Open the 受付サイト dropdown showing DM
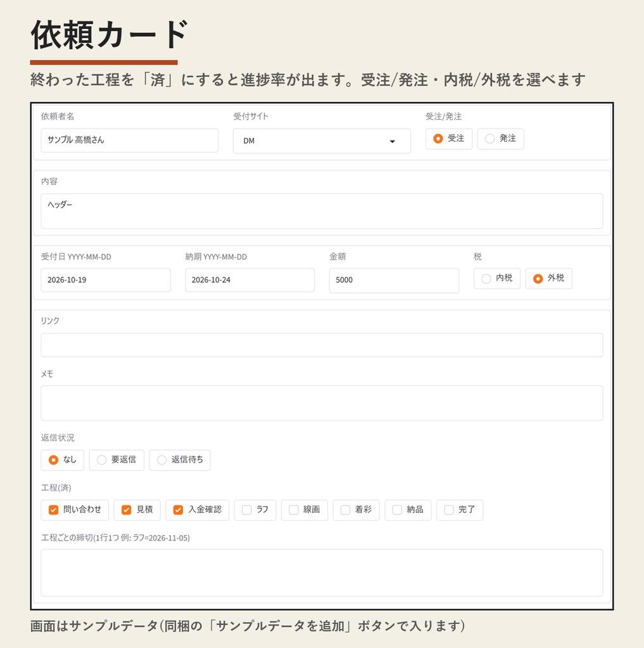 [x=322, y=141]
